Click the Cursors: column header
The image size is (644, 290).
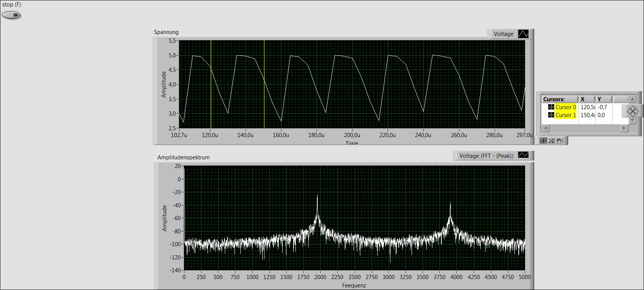[560, 99]
